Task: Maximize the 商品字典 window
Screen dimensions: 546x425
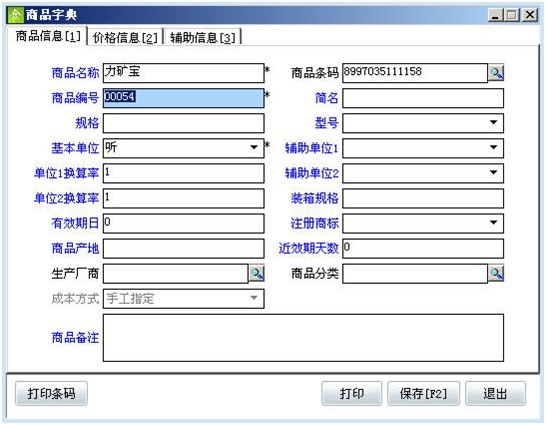Action: click(x=512, y=15)
